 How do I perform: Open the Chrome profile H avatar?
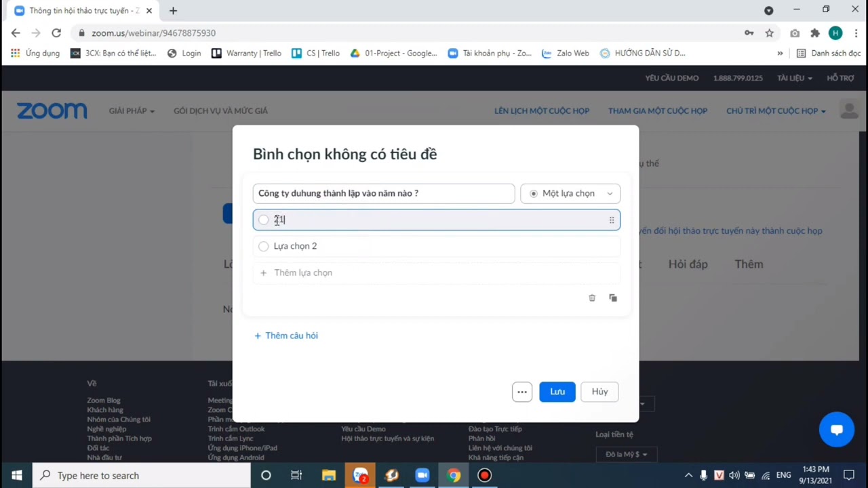[x=835, y=33]
